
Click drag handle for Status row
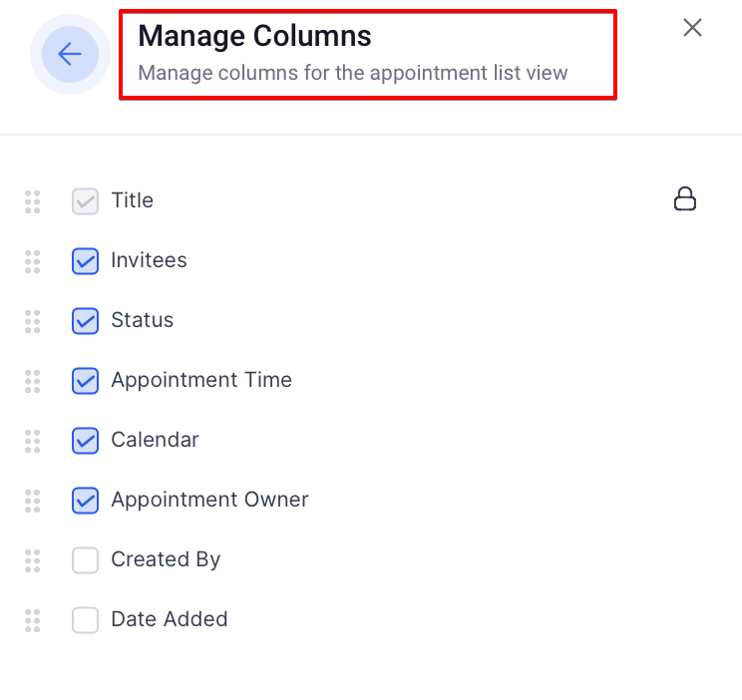point(33,321)
